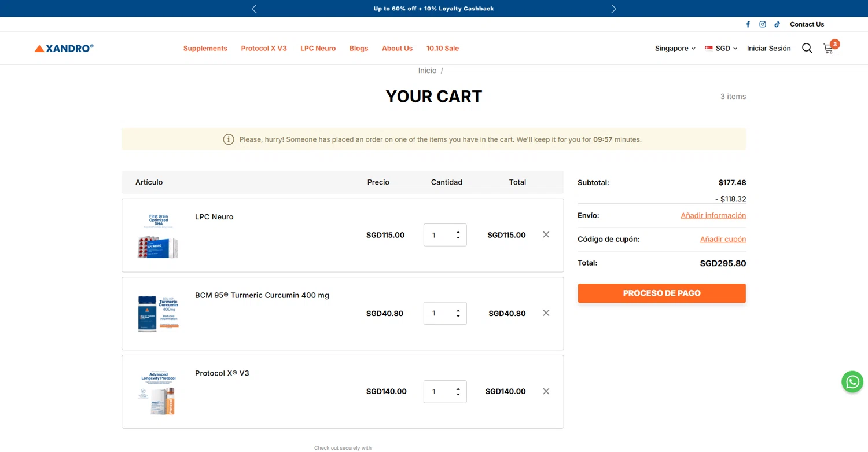Click the Añadir cupón link
The width and height of the screenshot is (868, 452).
coord(723,239)
